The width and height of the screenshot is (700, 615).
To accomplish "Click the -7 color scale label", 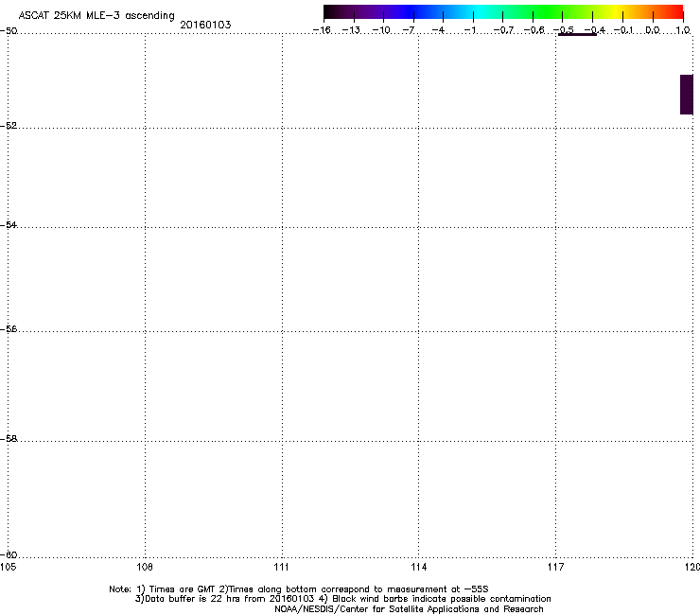I will point(409,30).
